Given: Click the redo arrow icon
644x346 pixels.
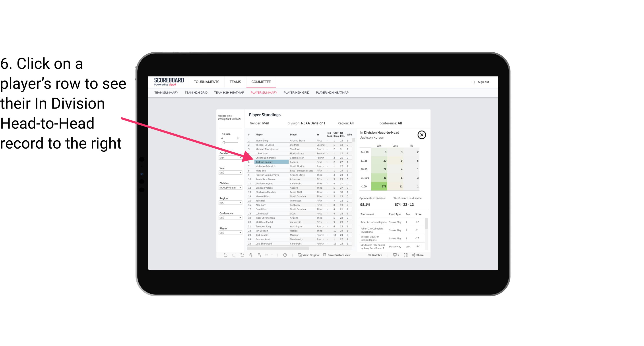Looking at the screenshot, I should point(233,256).
